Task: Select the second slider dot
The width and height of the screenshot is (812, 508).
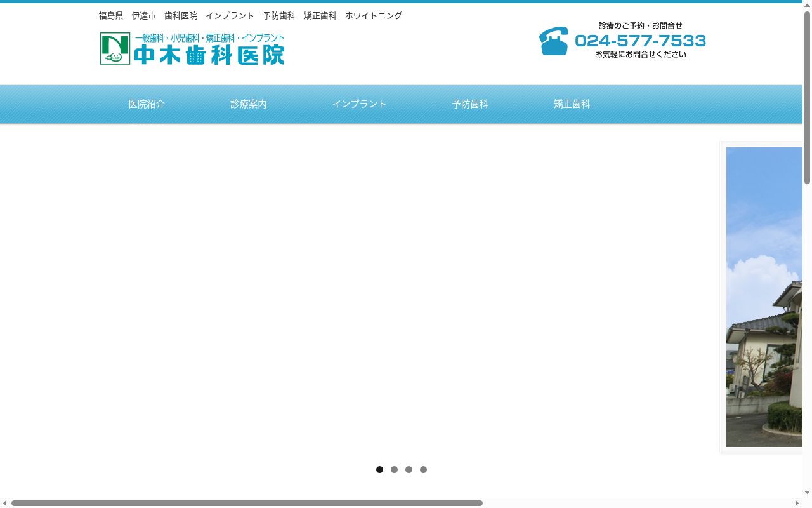Action: [394, 470]
